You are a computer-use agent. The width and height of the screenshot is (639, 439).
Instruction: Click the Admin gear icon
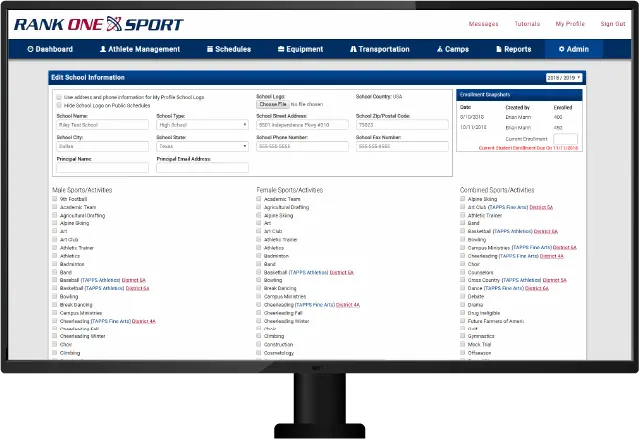pyautogui.click(x=562, y=49)
